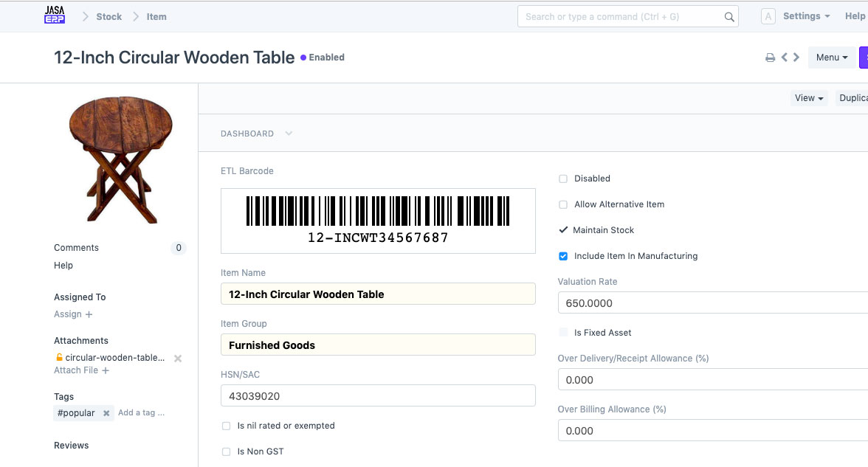Open the Settings menu
This screenshot has height=467, width=868.
tap(806, 16)
